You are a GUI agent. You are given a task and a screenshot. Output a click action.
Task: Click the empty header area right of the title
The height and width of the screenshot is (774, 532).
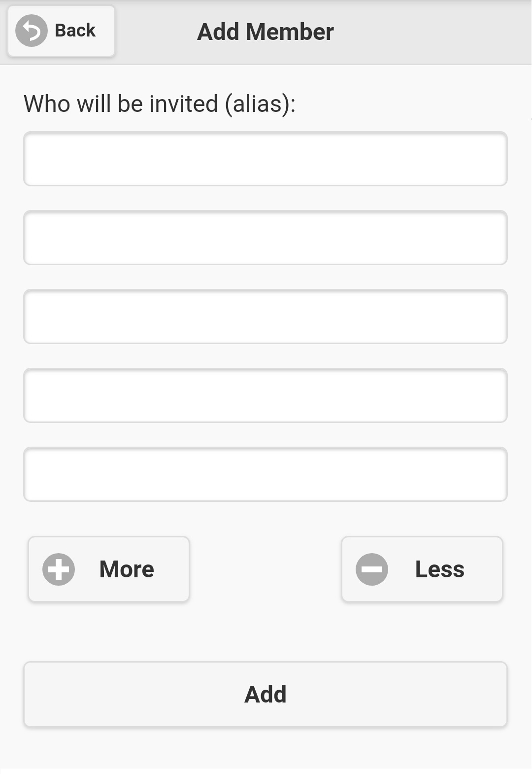433,32
